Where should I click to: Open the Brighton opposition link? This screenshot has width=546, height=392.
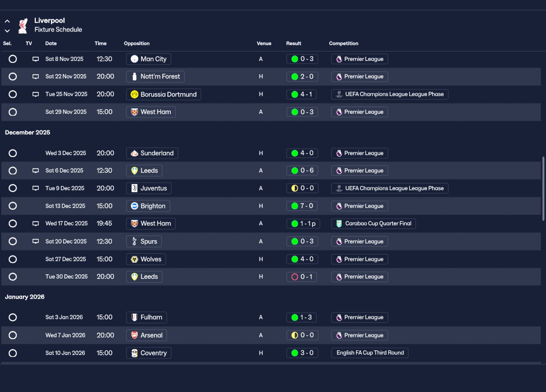point(148,206)
